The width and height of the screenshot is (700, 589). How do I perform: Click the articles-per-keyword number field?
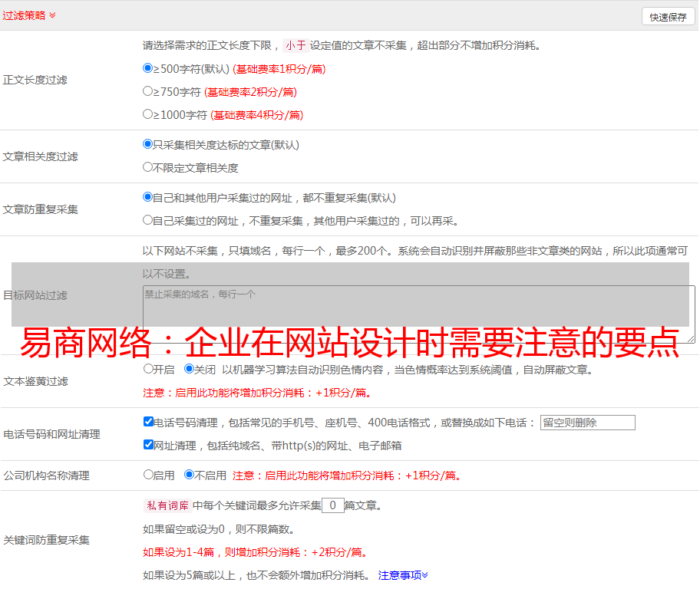click(x=332, y=505)
